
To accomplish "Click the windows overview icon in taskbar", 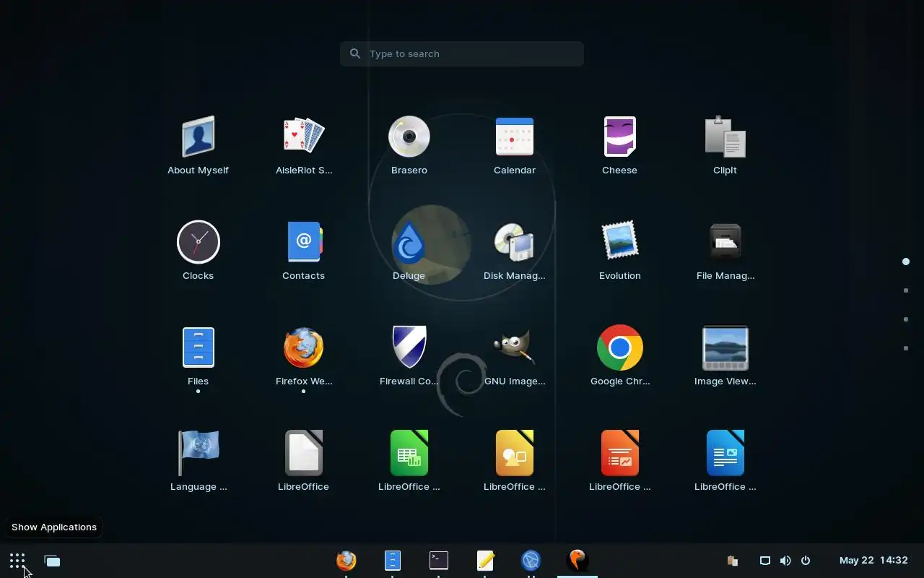I will tap(52, 561).
